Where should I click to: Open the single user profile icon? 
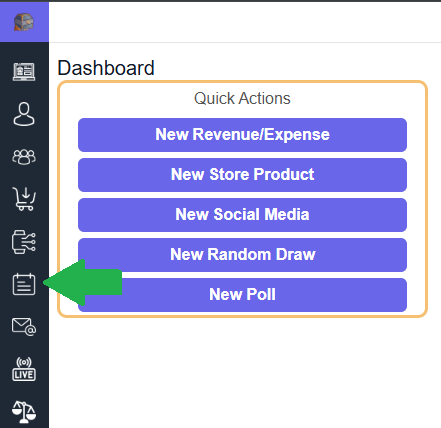[x=24, y=114]
